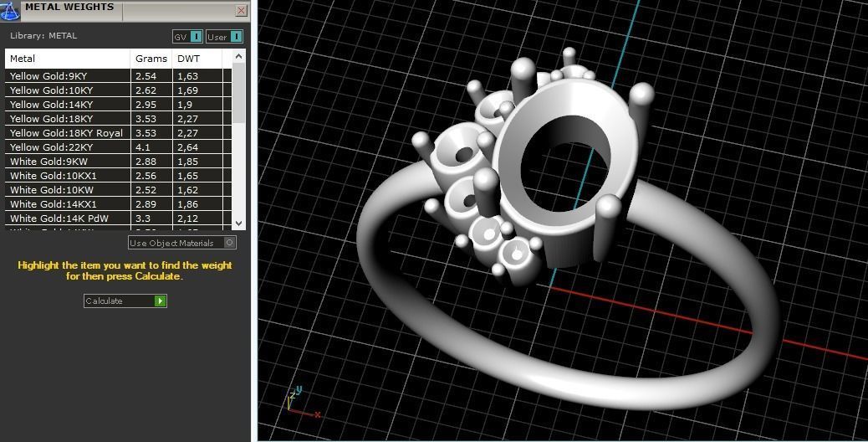Screen dimensions: 868x442
Task: Click the metal list scroll up arrow
Action: (x=238, y=56)
